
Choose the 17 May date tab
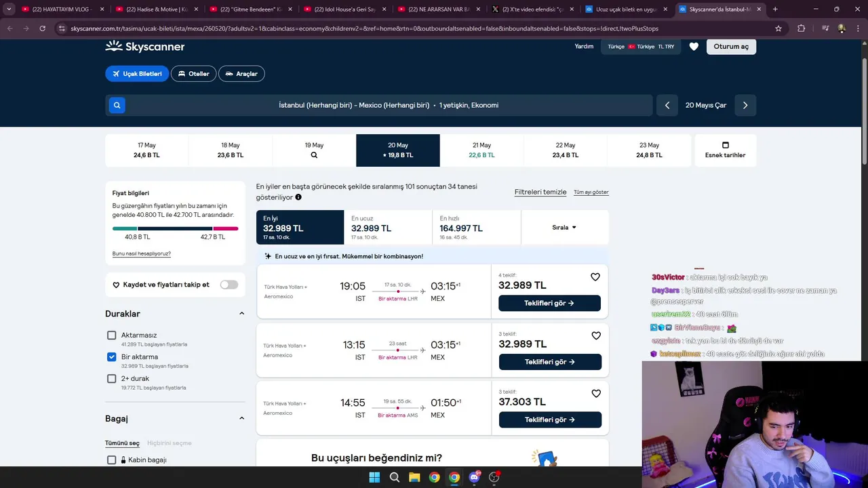[146, 150]
